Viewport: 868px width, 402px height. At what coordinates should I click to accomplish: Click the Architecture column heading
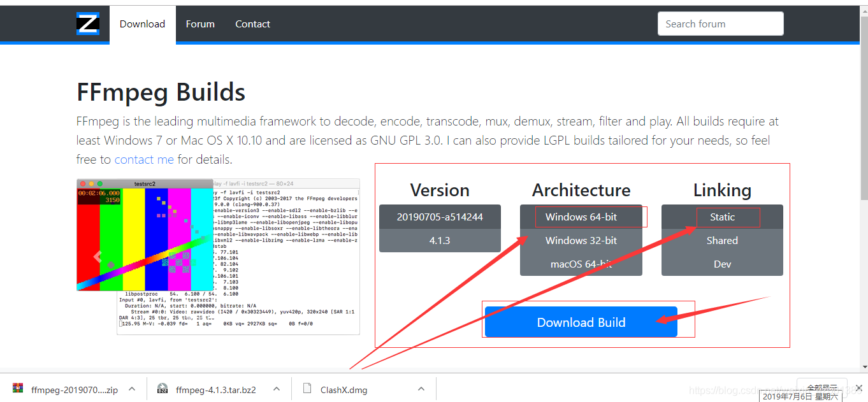pyautogui.click(x=581, y=190)
